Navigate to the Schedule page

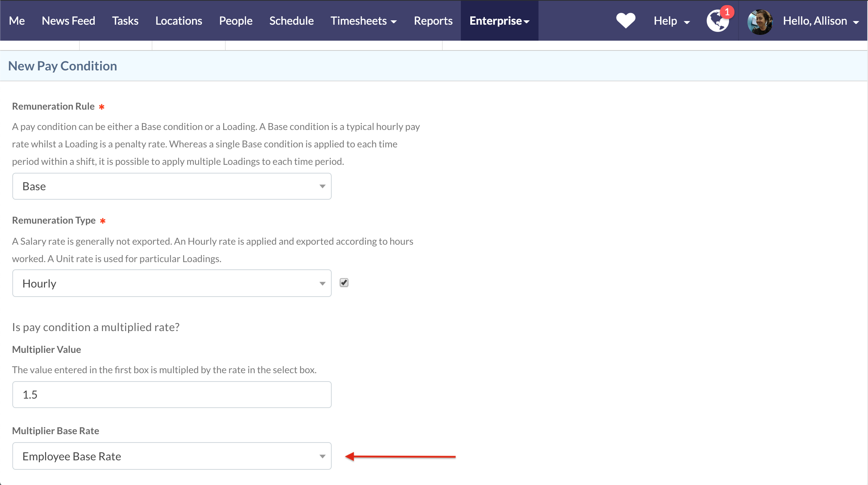[x=291, y=21]
